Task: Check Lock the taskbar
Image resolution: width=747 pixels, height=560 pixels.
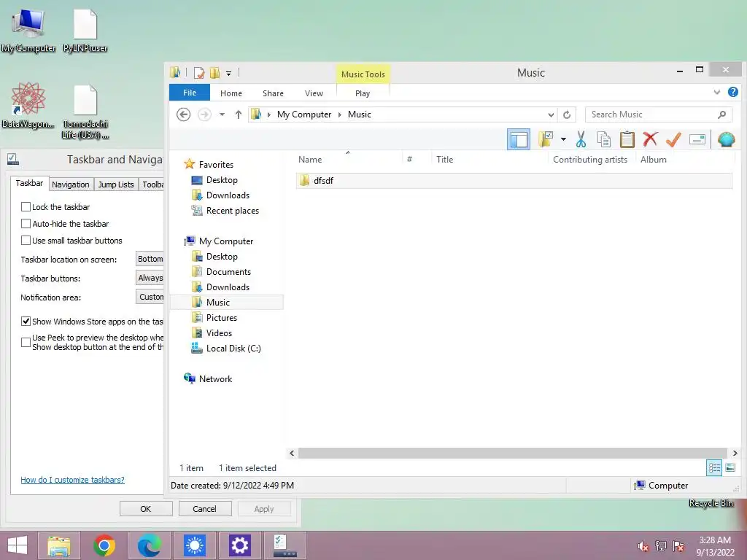Action: (x=26, y=206)
